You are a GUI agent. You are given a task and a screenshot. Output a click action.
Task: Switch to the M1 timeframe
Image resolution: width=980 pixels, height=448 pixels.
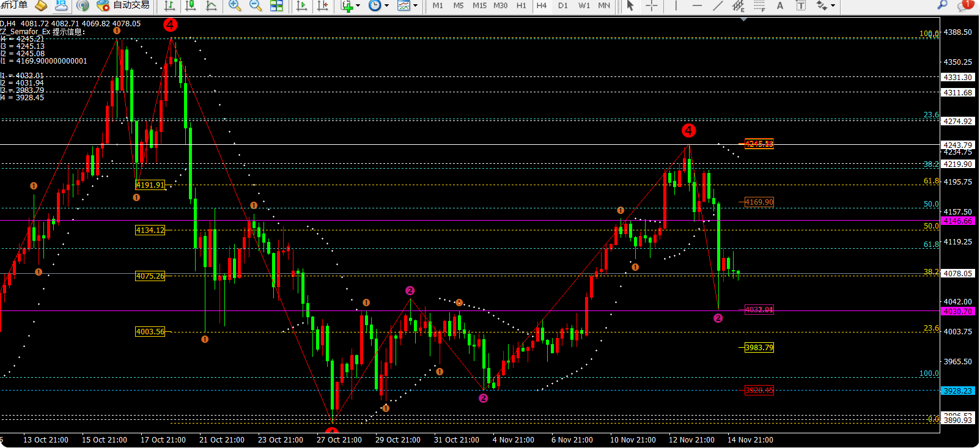tap(438, 6)
